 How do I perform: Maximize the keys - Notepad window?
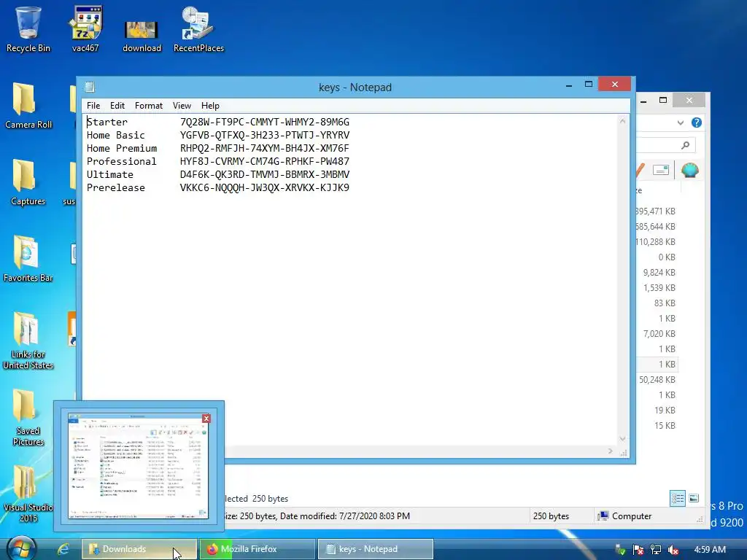click(x=589, y=85)
